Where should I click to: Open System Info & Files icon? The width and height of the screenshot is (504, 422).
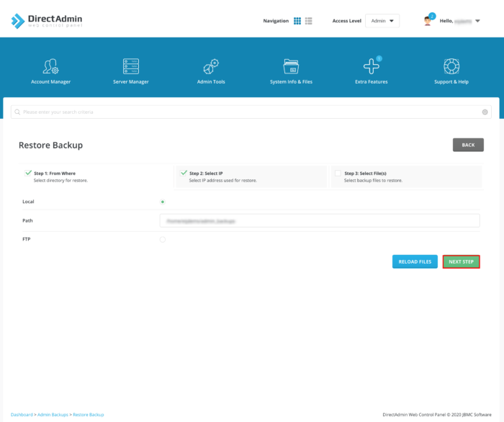coord(291,67)
